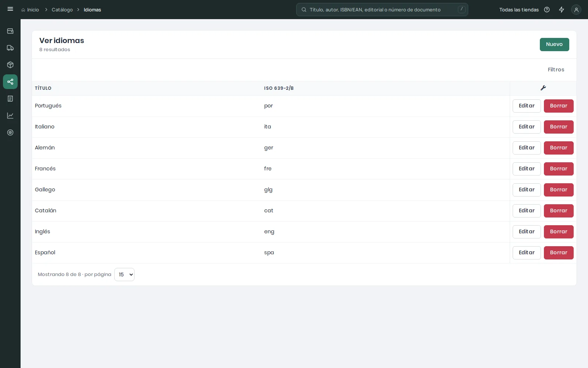Edit the Alemán language

pos(527,148)
